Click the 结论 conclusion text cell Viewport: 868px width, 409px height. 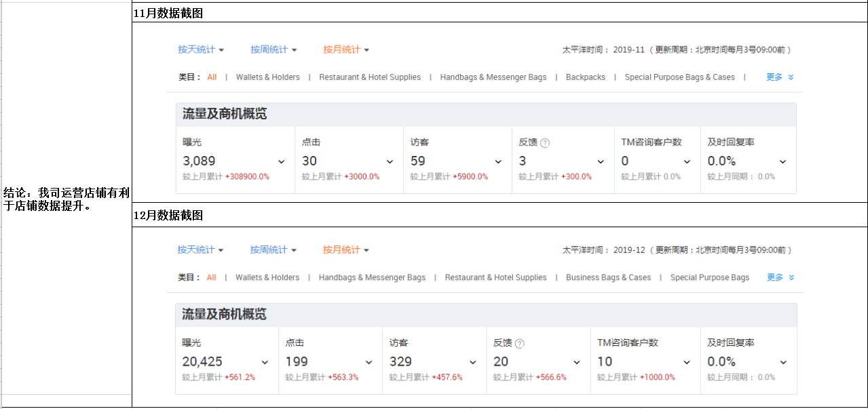coord(67,199)
